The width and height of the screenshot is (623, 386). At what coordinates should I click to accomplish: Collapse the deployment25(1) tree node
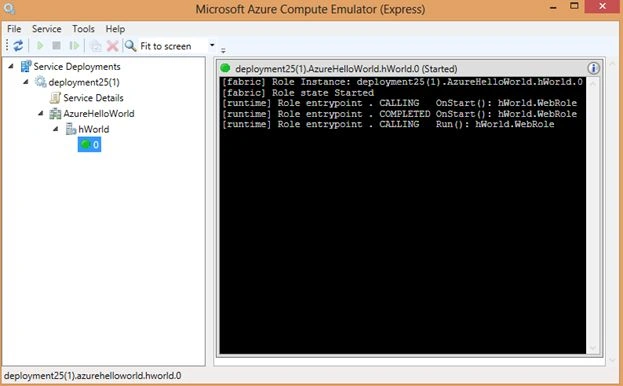point(26,82)
